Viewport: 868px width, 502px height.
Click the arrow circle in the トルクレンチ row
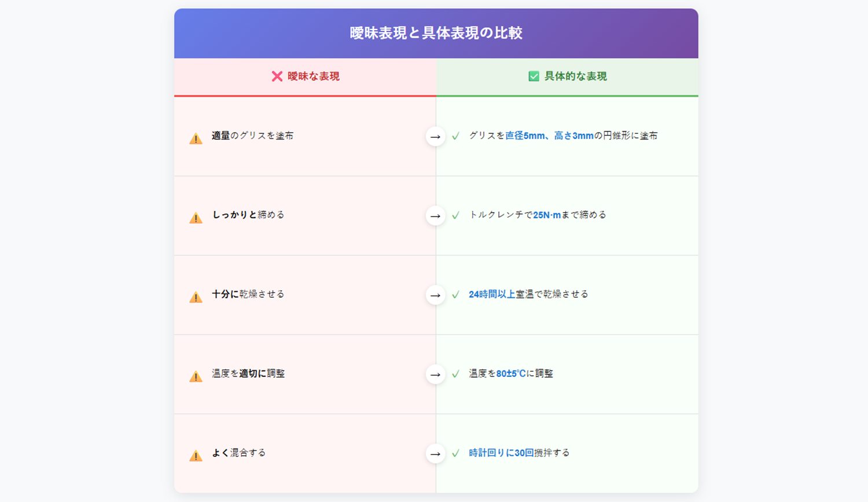pyautogui.click(x=436, y=216)
